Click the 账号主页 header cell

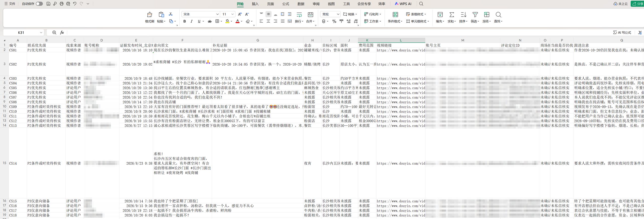(463, 45)
